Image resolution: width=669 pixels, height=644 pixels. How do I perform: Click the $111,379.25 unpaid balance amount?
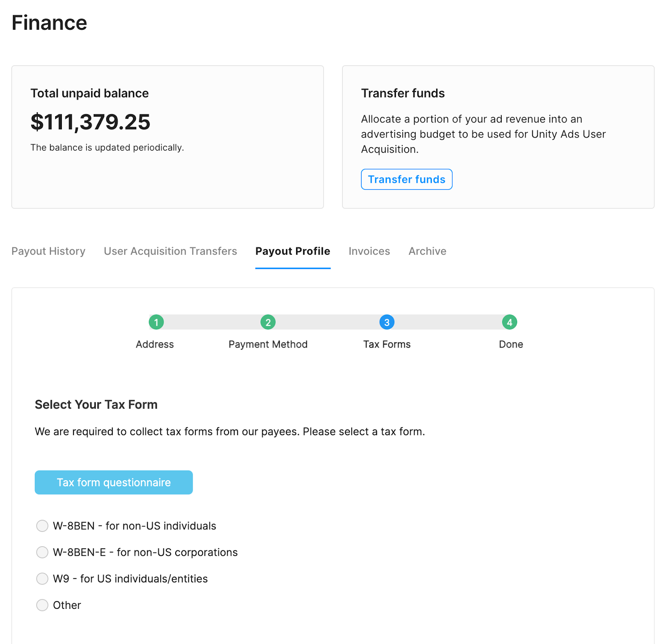[x=90, y=122]
